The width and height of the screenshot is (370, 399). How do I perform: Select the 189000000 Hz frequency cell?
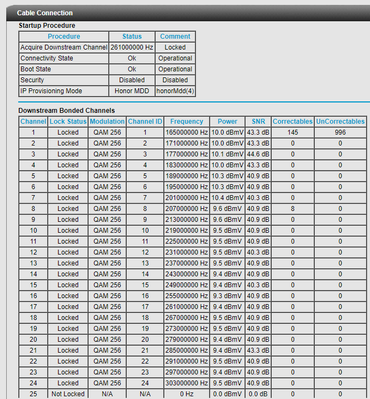pyautogui.click(x=187, y=176)
